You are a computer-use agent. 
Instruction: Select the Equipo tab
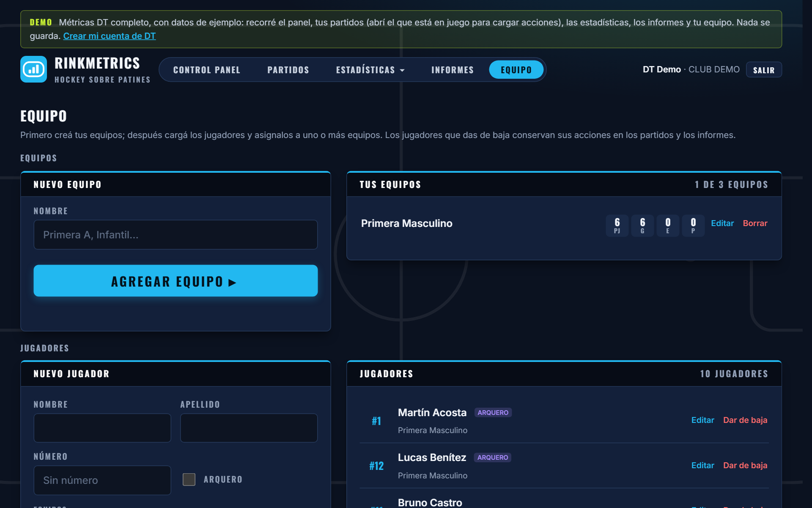click(516, 70)
